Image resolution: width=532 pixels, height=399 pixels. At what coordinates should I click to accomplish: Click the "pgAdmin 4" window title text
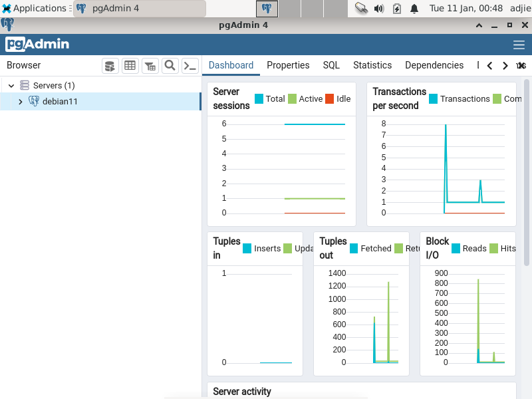click(x=243, y=25)
